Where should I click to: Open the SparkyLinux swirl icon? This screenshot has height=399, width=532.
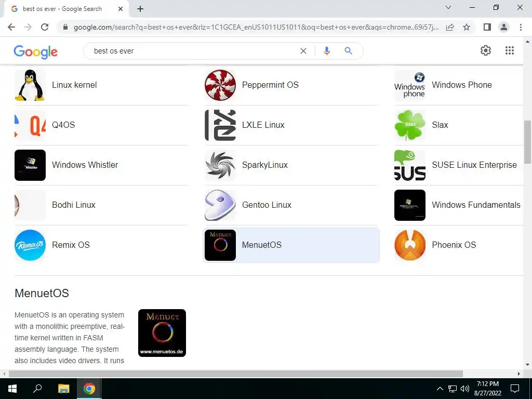point(220,165)
